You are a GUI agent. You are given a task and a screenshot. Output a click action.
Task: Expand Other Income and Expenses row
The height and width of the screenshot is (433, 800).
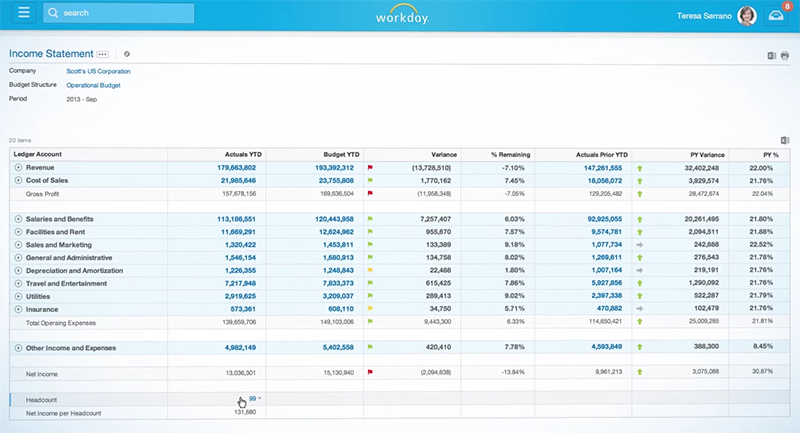(18, 348)
